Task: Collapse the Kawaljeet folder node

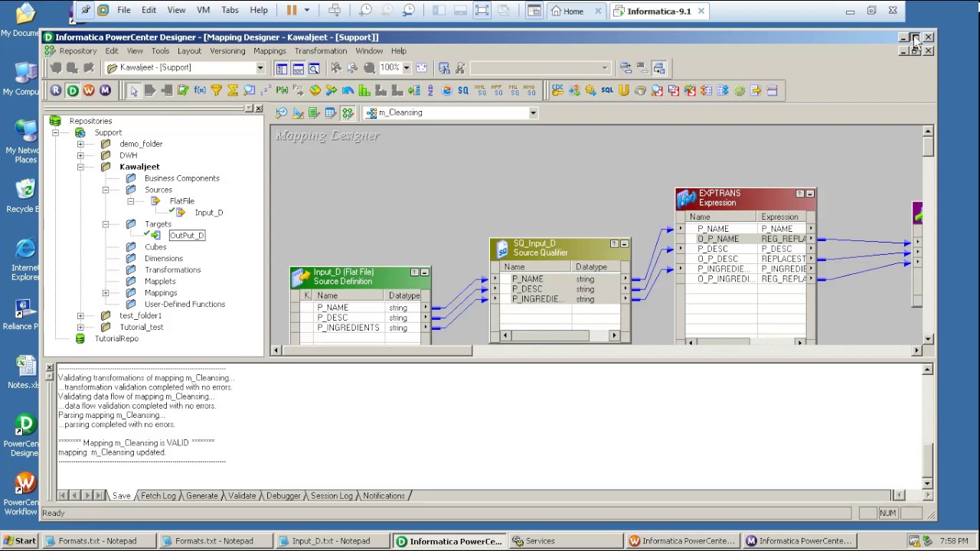Action: (x=80, y=167)
